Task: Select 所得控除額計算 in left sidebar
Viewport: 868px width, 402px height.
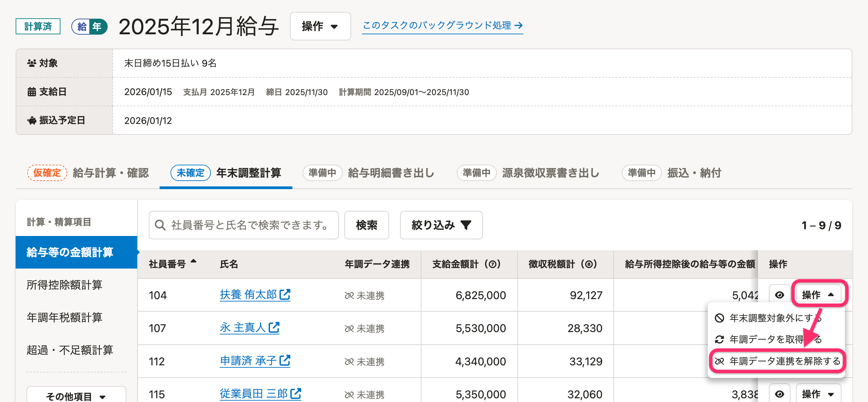Action: coord(65,285)
